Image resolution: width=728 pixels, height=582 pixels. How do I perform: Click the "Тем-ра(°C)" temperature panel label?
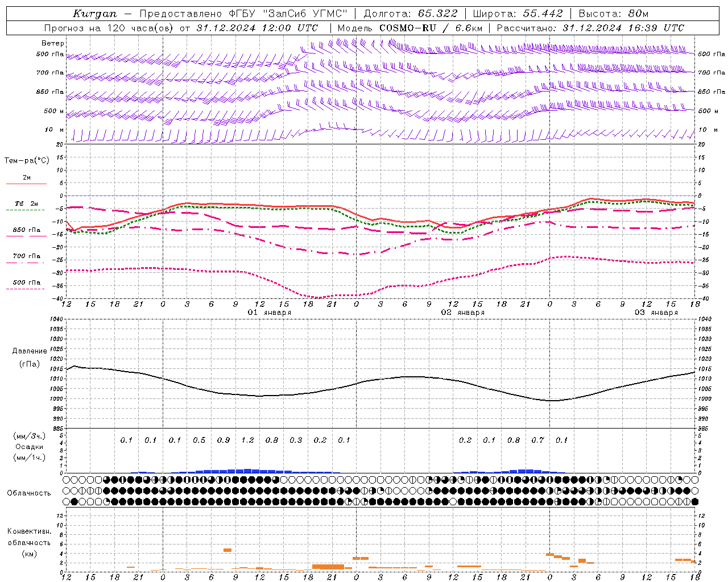[x=27, y=161]
